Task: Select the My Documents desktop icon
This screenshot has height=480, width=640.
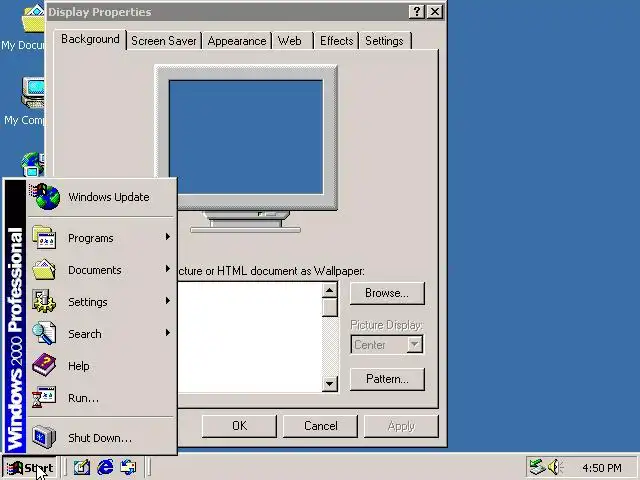Action: (x=33, y=20)
